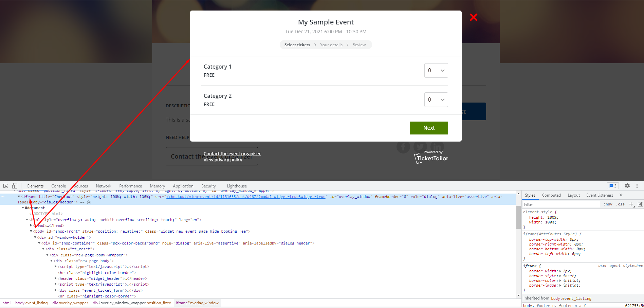Image resolution: width=644 pixels, height=308 pixels.
Task: Collapse the div window-holder node
Action: [x=35, y=237]
